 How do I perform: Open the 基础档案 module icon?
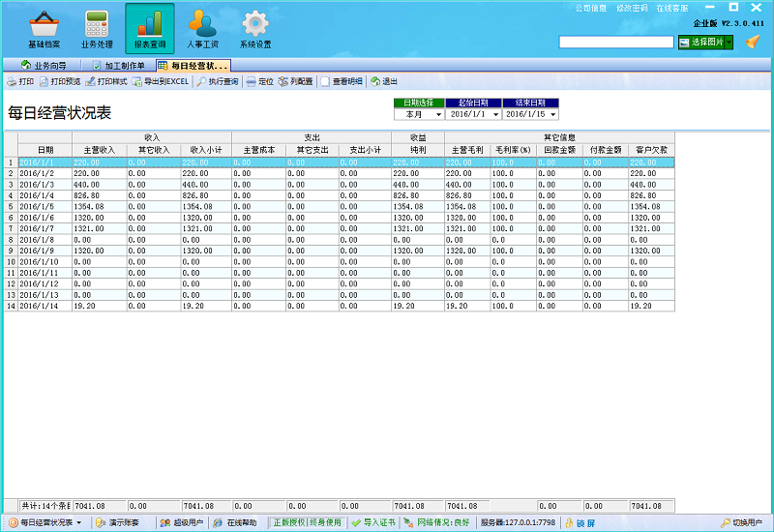coord(44,29)
